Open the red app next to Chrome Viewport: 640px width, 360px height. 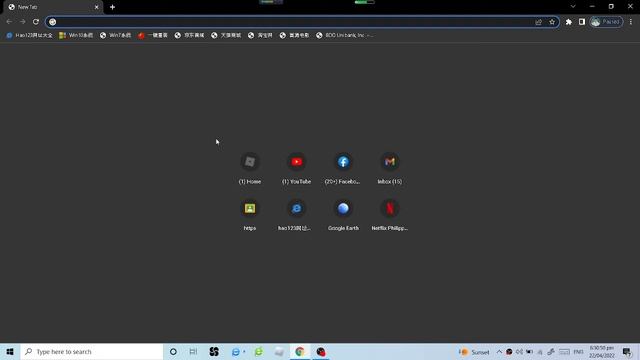pyautogui.click(x=321, y=351)
